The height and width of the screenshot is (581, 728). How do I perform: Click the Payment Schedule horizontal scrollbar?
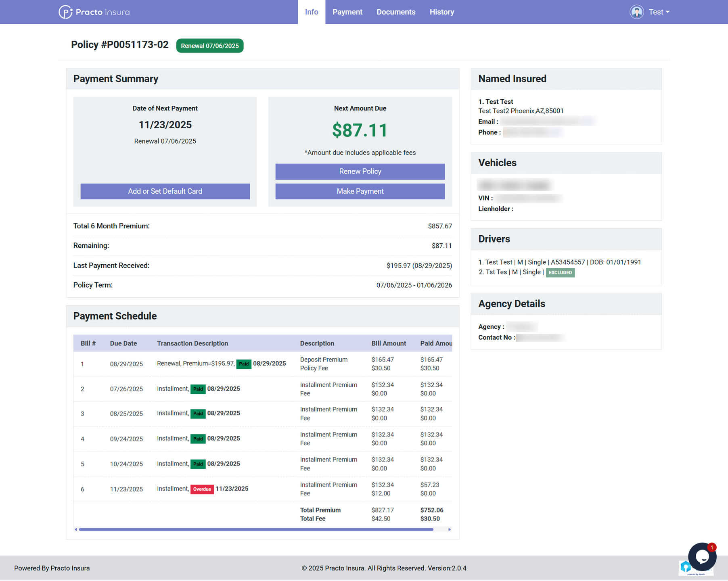pyautogui.click(x=256, y=529)
